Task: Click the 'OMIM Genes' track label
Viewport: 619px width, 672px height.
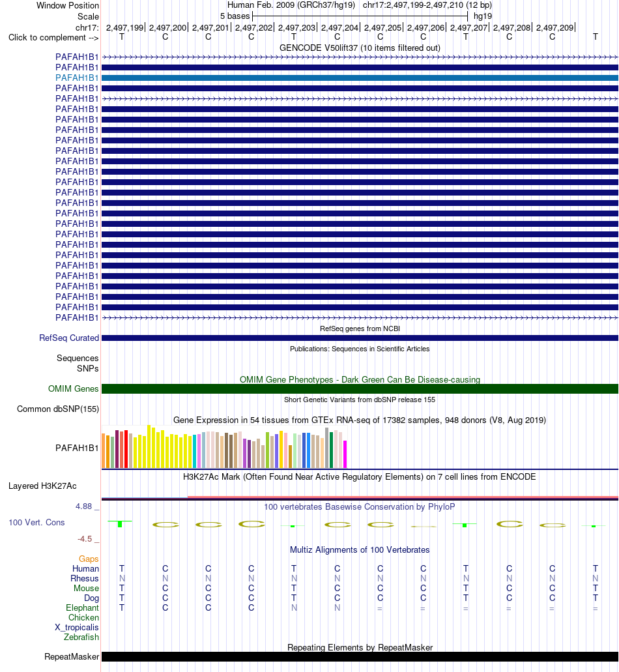Action: [x=73, y=388]
